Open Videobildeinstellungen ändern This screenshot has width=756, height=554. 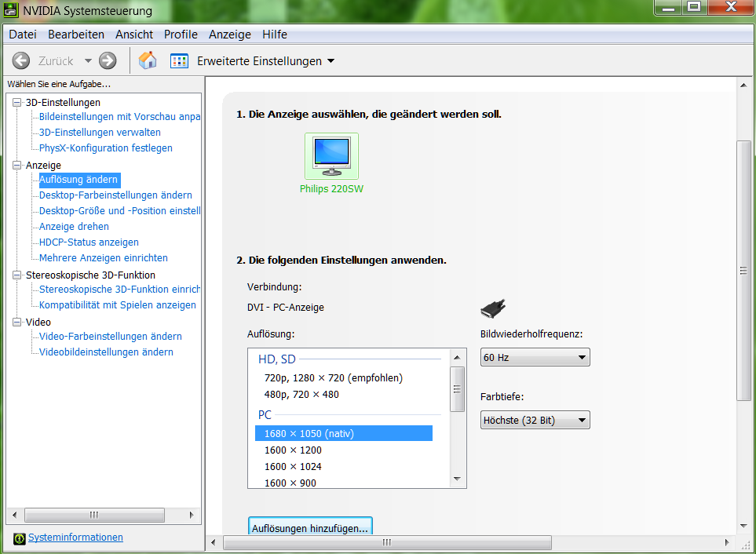tap(106, 352)
